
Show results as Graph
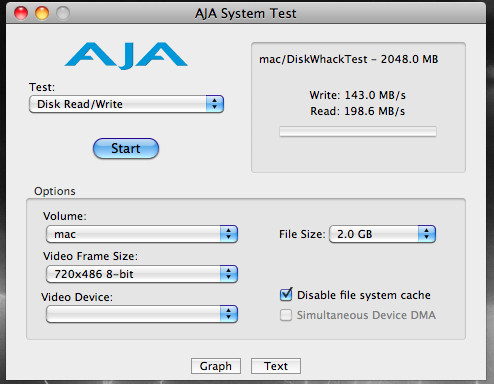pyautogui.click(x=216, y=366)
